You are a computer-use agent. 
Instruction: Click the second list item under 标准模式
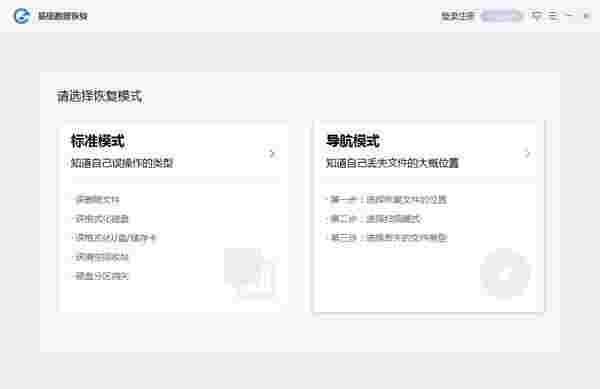click(x=102, y=218)
